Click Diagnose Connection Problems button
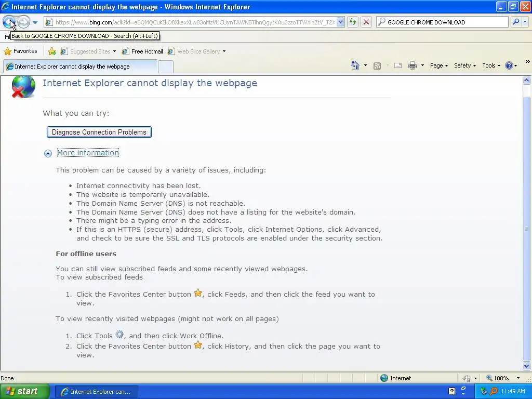 pos(99,132)
